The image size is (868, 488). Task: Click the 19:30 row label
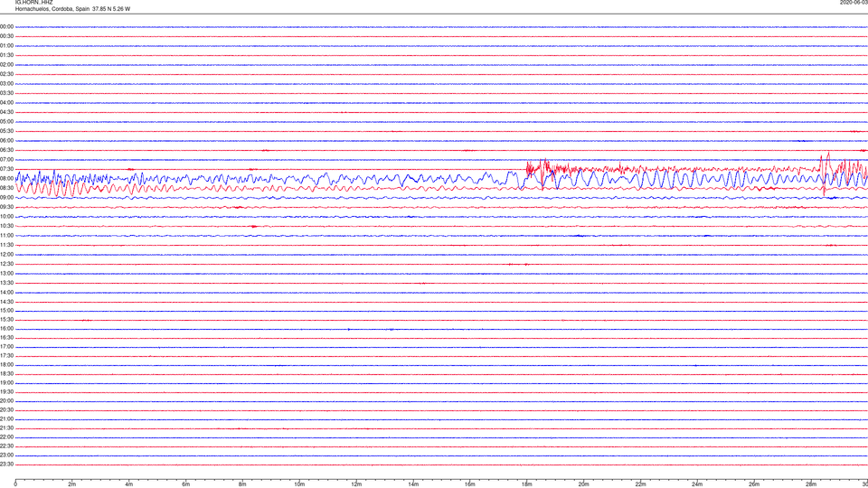point(6,391)
